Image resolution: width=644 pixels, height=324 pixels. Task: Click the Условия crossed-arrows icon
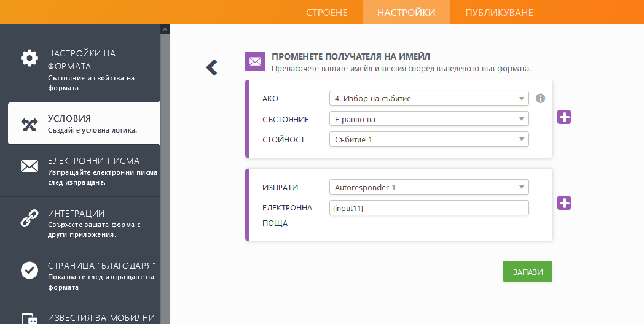pos(29,124)
